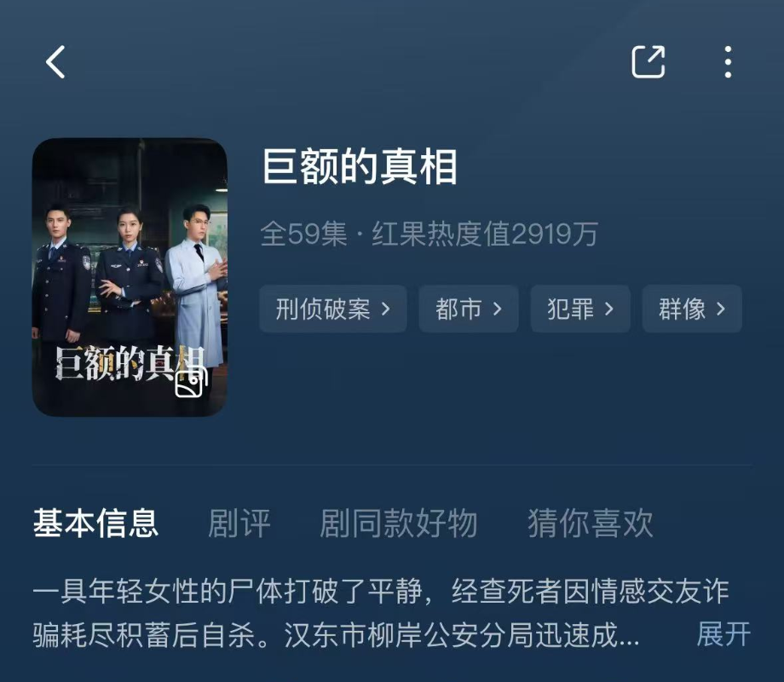Tap the 群像 tag label
The width and height of the screenshot is (784, 682).
coord(682,309)
